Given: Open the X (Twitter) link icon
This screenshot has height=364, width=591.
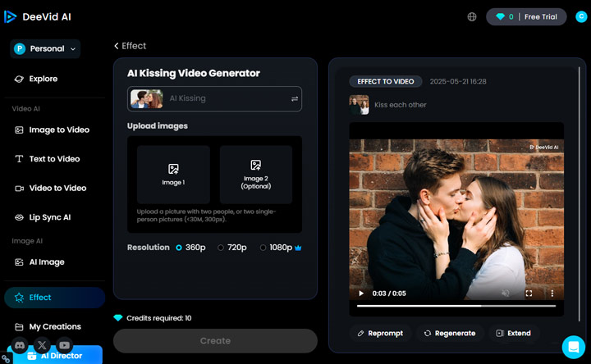Looking at the screenshot, I should pyautogui.click(x=42, y=345).
